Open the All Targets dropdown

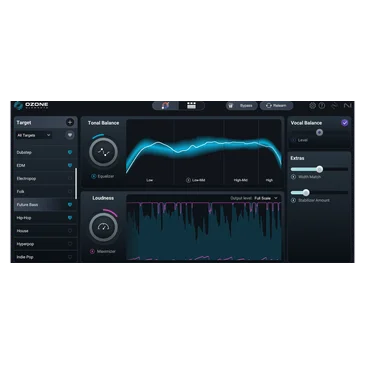click(34, 135)
